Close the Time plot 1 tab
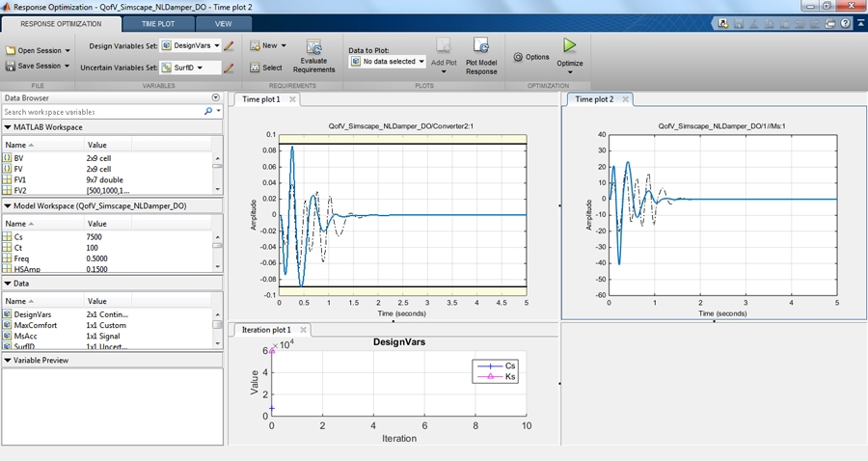The width and height of the screenshot is (868, 461). tap(292, 99)
